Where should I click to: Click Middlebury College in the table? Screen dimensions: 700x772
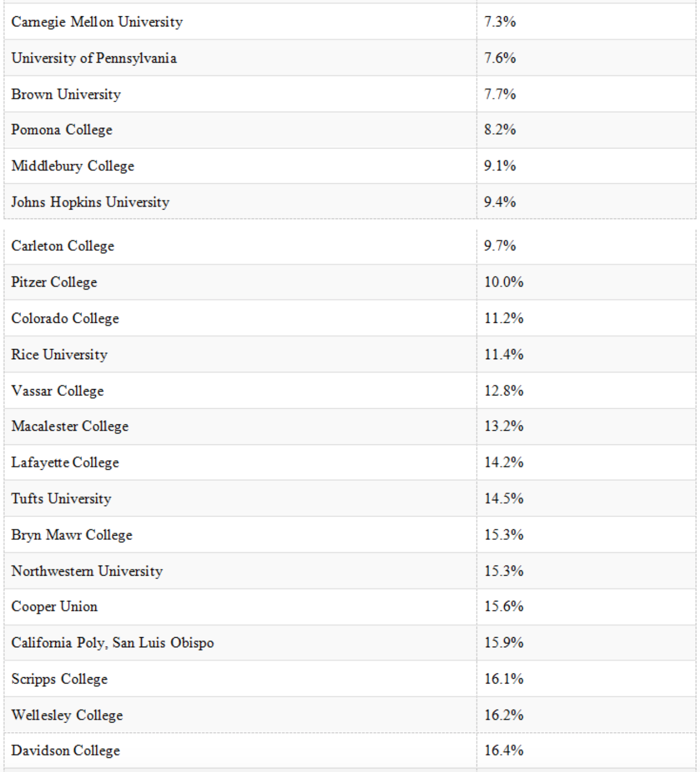point(73,166)
